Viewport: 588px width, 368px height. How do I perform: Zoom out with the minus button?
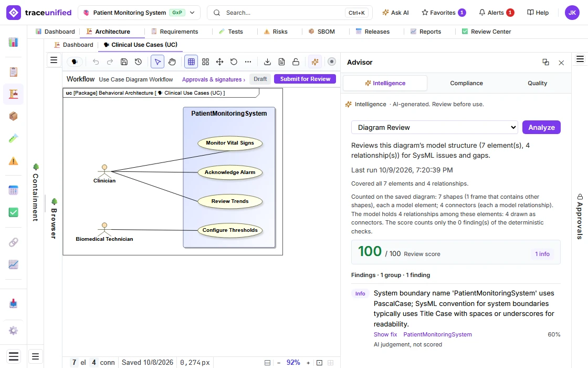pyautogui.click(x=279, y=363)
